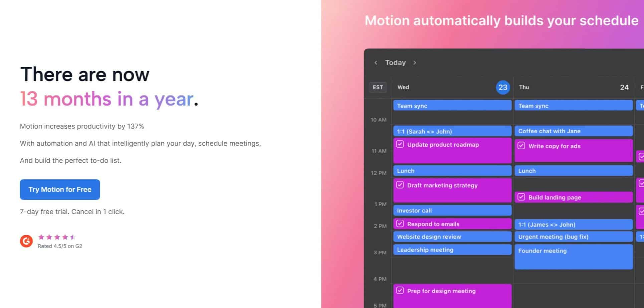This screenshot has height=308, width=644.
Task: Click the Today label in the calendar header
Action: (395, 62)
